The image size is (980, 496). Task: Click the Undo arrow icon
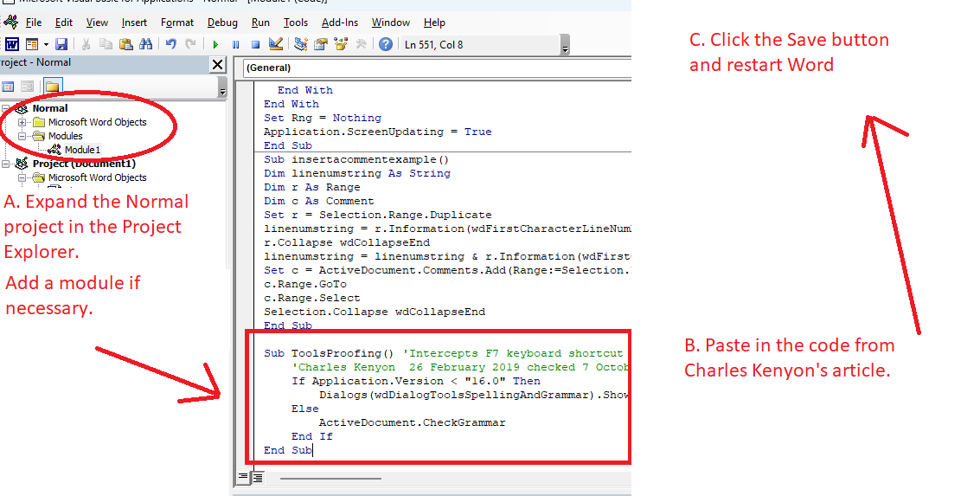pyautogui.click(x=170, y=44)
